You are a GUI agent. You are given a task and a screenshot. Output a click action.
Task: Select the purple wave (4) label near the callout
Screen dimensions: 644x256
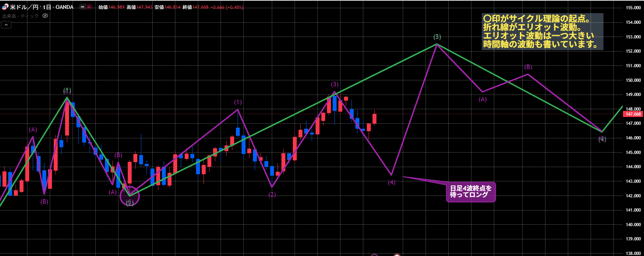pos(391,182)
